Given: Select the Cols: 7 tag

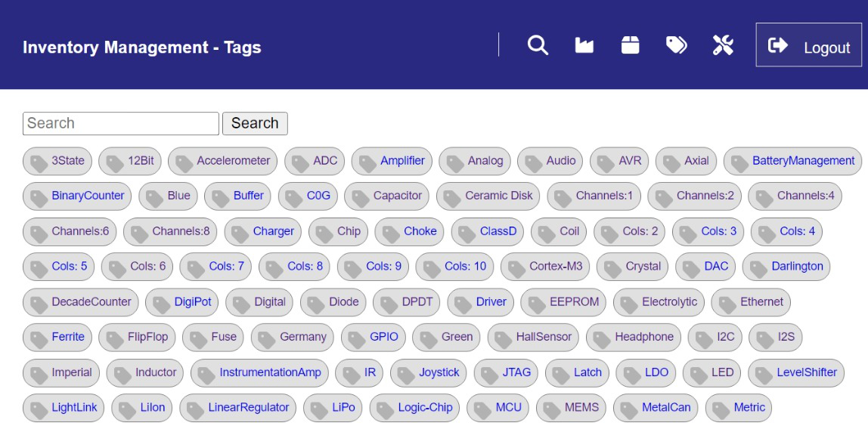Looking at the screenshot, I should tap(215, 267).
